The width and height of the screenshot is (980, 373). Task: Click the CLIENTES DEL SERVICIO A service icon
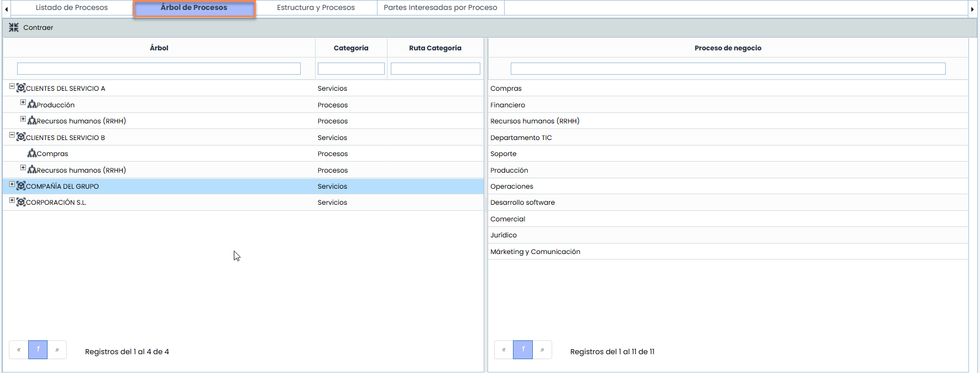point(21,88)
